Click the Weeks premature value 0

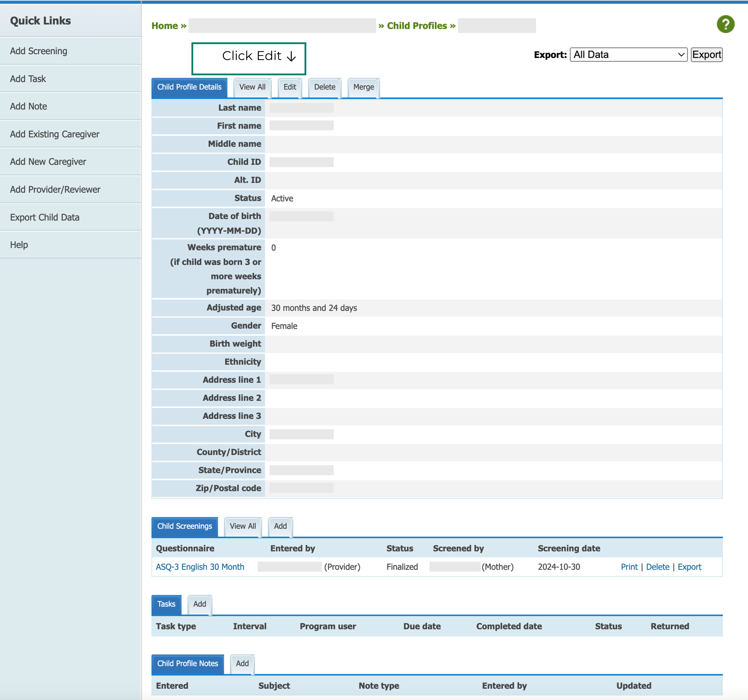click(273, 247)
